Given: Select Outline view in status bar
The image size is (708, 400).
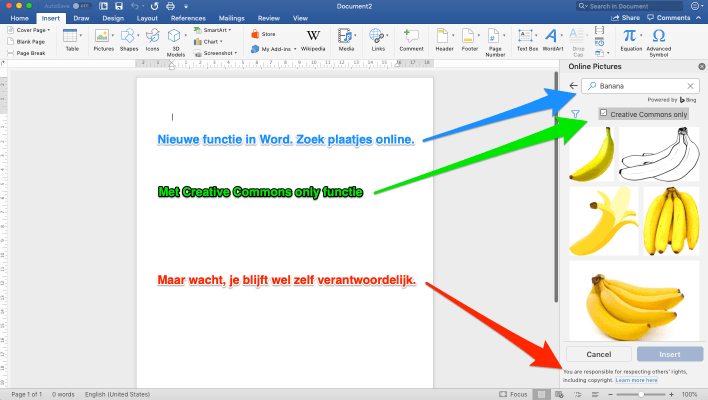Looking at the screenshot, I should pyautogui.click(x=578, y=394).
